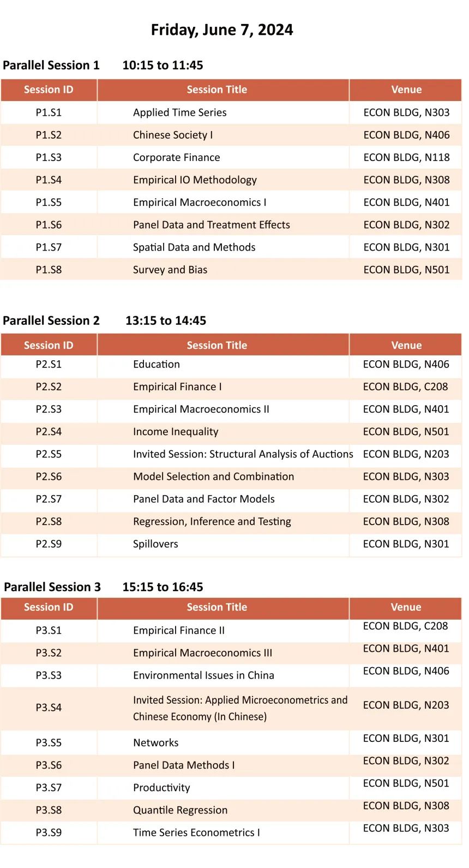Select Time Series Econometrics I session
The image size is (469, 868).
[x=196, y=833]
